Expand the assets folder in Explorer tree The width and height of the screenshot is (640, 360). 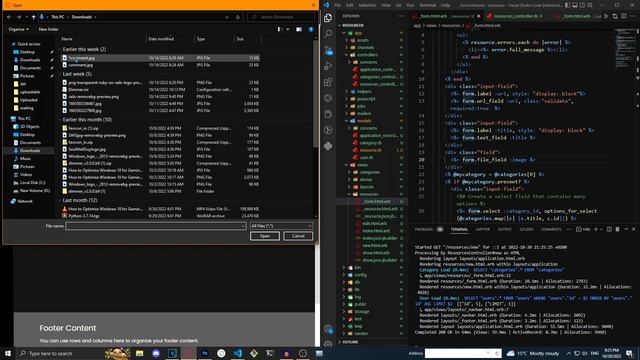click(x=363, y=40)
